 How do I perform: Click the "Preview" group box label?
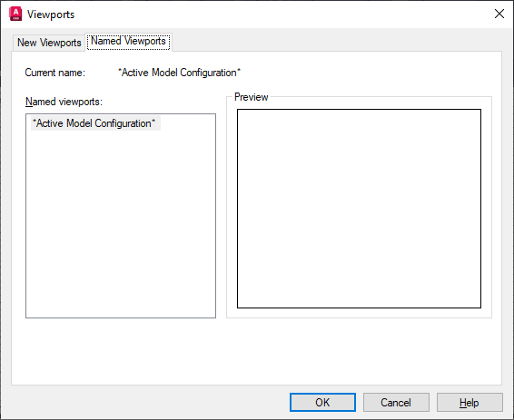(x=252, y=97)
